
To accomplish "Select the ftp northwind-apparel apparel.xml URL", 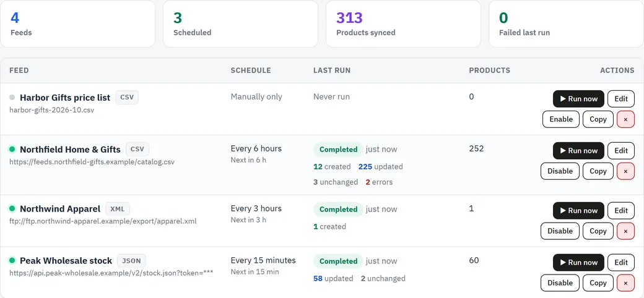I will click(103, 221).
